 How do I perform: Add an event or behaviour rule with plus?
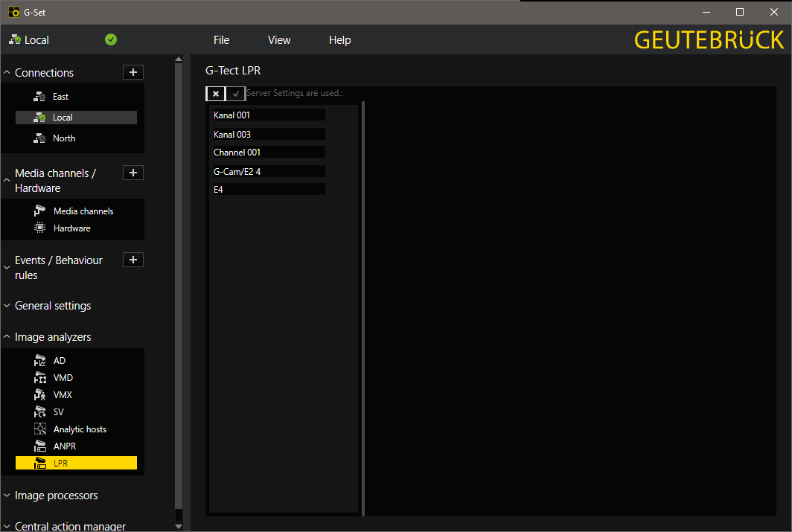click(133, 260)
